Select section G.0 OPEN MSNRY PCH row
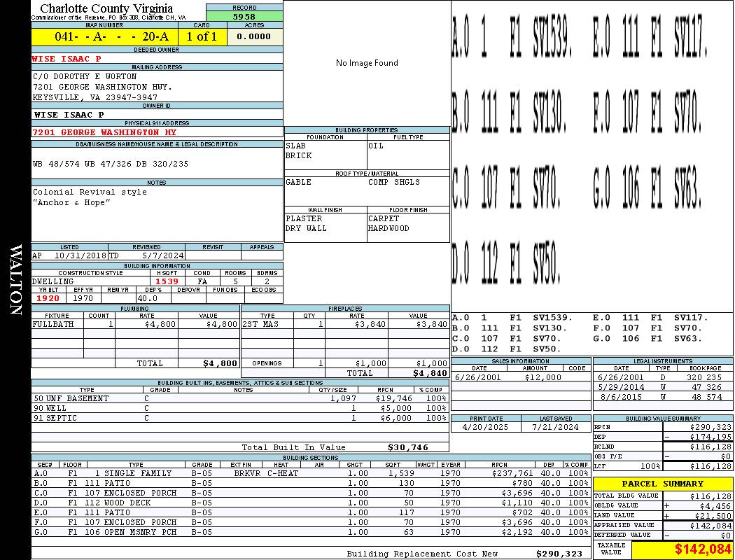This screenshot has height=560, width=735. (x=311, y=533)
